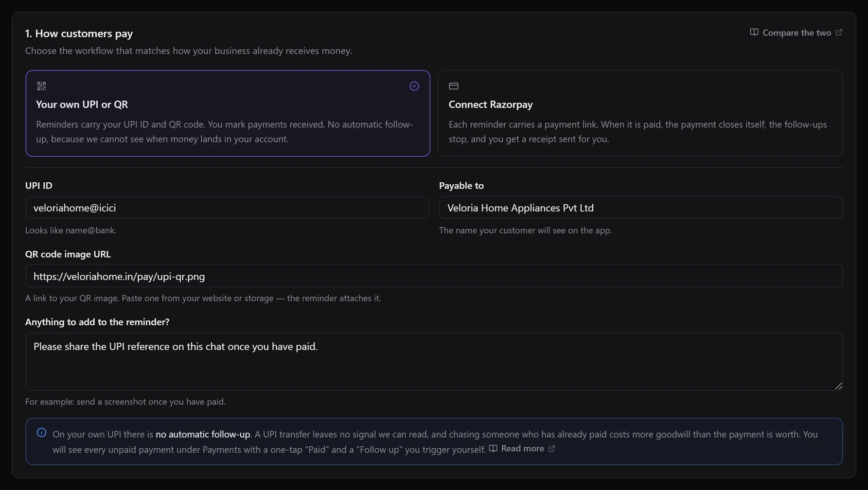Click the selected checkmark on Your own UPI card
Screen dimensions: 868x490
414,86
